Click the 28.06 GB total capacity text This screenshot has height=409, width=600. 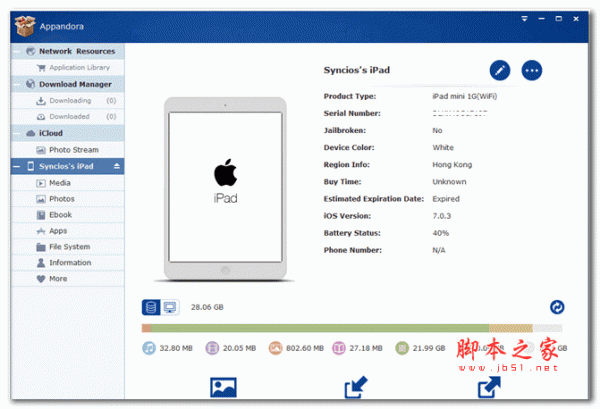click(x=207, y=307)
